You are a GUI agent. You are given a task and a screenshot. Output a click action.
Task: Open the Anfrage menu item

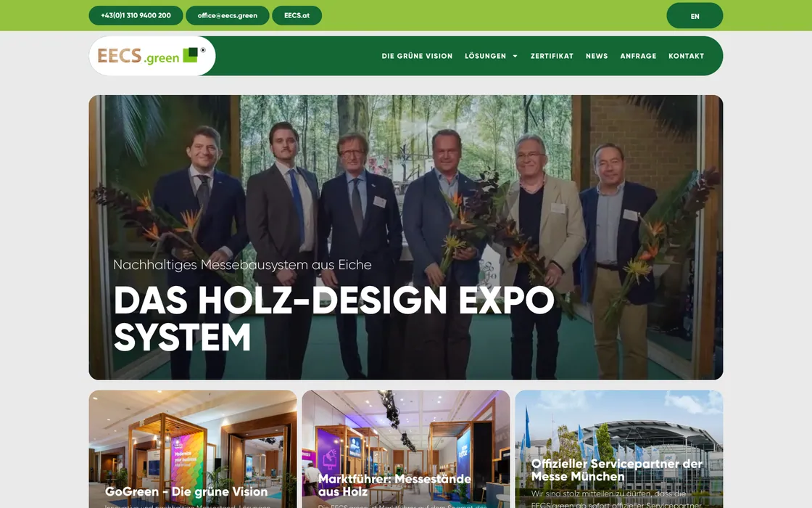(638, 56)
